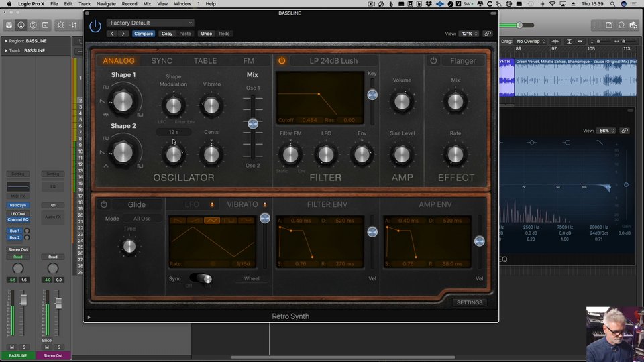Screen dimensions: 644x362
Task: Open the List Editors icon
Action: (597, 25)
